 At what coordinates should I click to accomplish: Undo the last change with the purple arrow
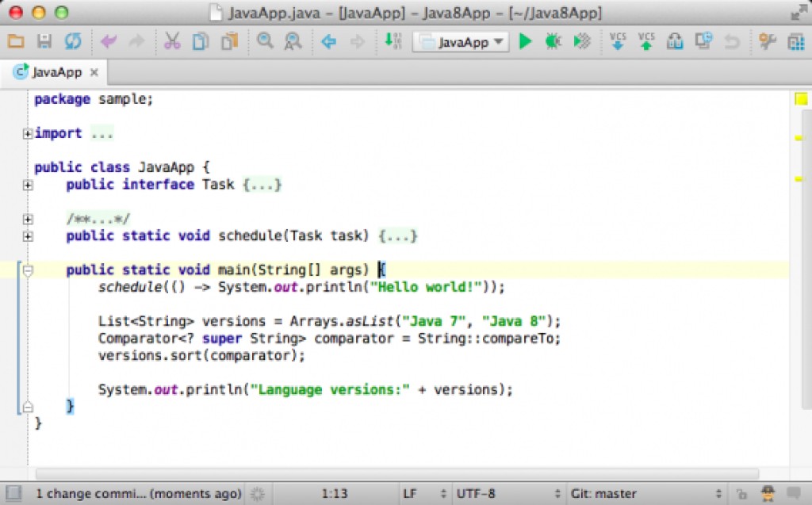(x=109, y=41)
